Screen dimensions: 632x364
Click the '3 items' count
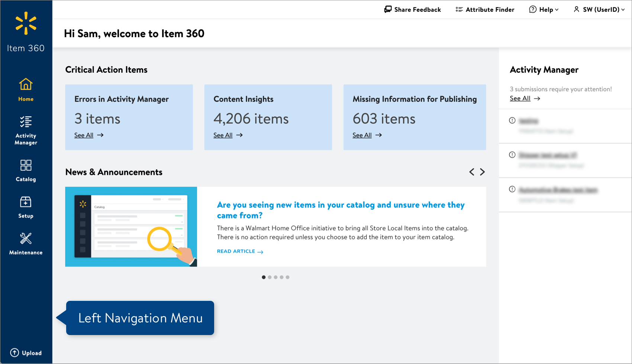[x=97, y=119]
